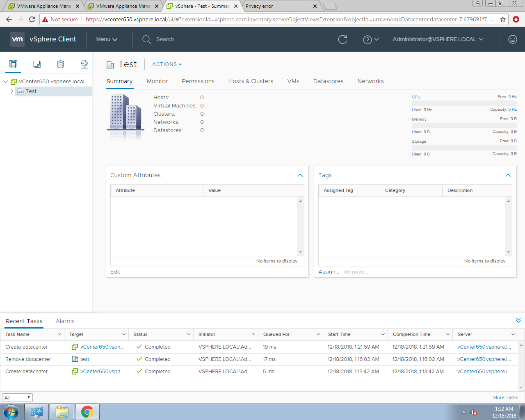
Task: Switch to the Networks tab
Action: click(x=370, y=82)
